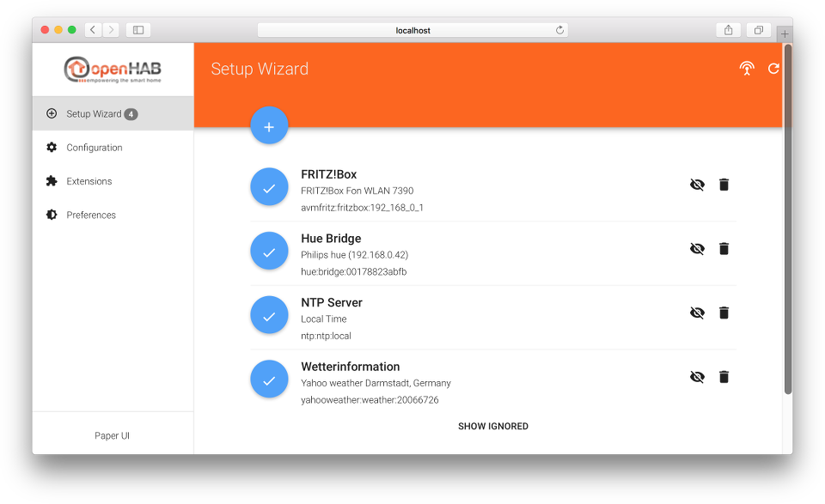Click the Setup Wizard page heading
This screenshot has width=825, height=504.
(260, 69)
